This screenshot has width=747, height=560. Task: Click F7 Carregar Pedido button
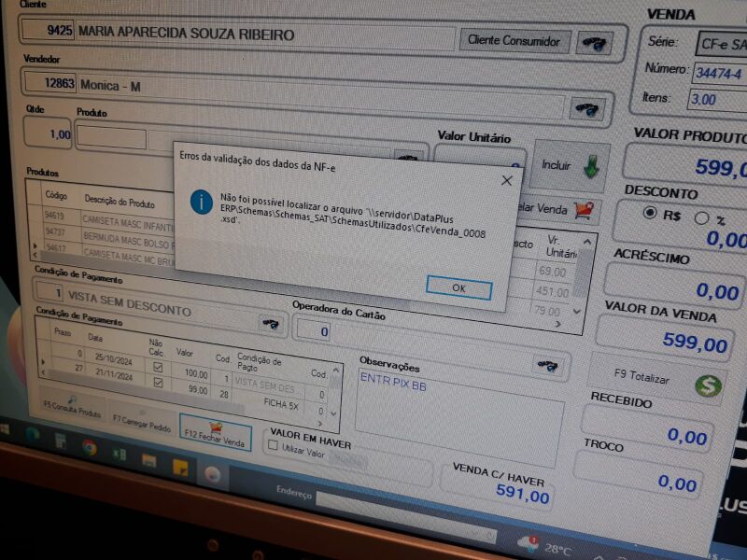coord(142,420)
